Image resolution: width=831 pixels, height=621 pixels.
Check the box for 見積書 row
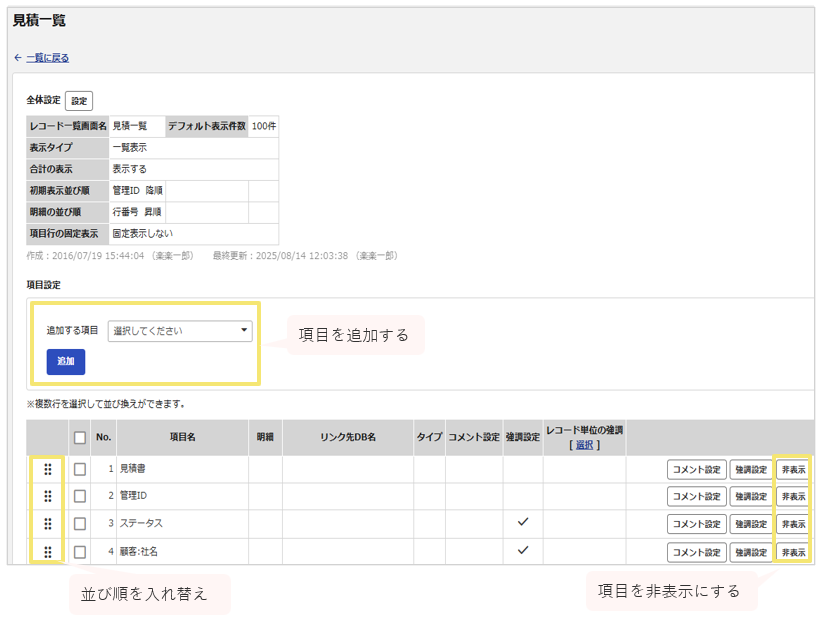click(80, 469)
